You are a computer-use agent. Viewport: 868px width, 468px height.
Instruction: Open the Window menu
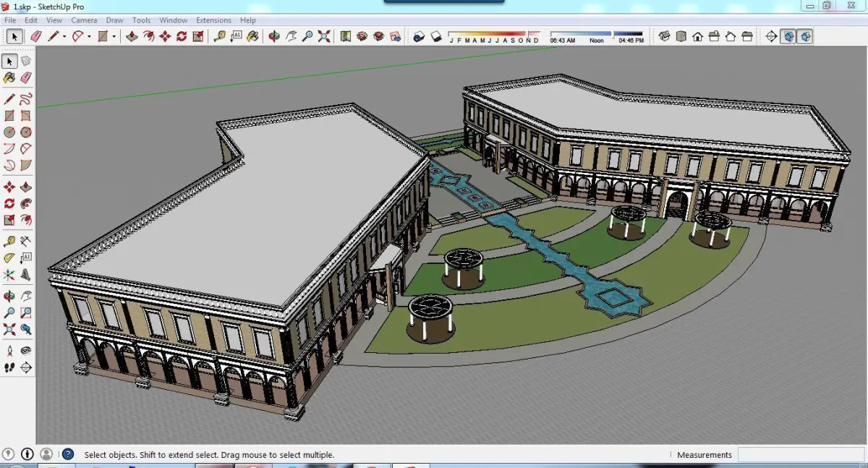pyautogui.click(x=174, y=20)
